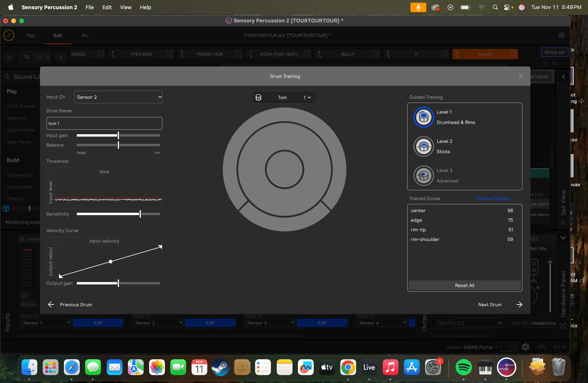Open the View menu
Screen dimensions: 588x383
(x=126, y=7)
